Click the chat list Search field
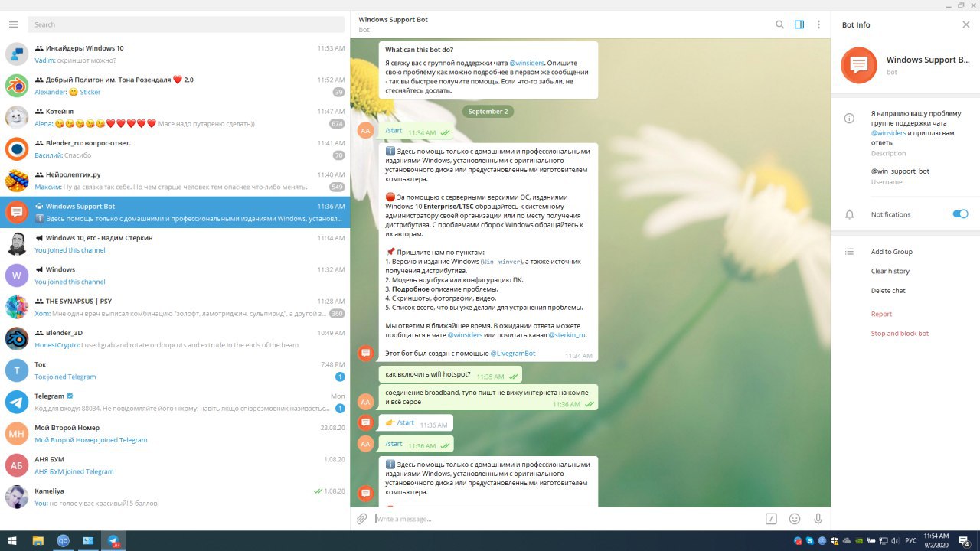980x551 pixels. coord(185,24)
